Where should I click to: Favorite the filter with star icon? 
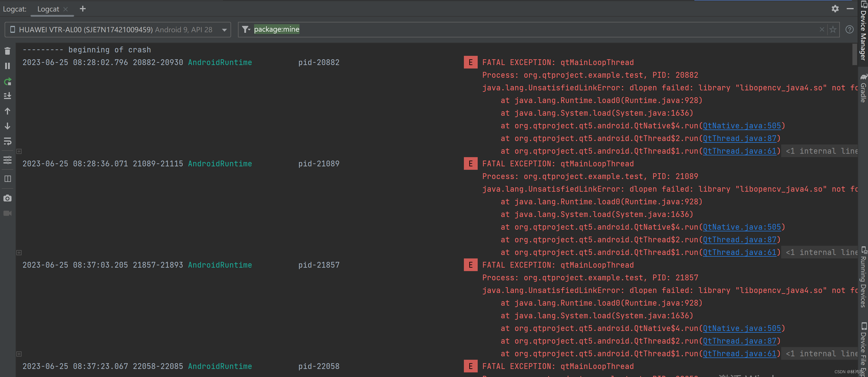[x=833, y=29]
